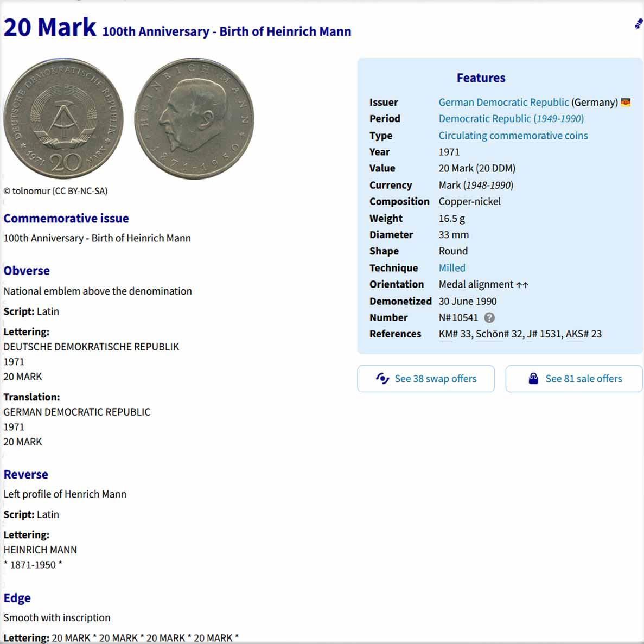View the 38 swap offers
This screenshot has width=644, height=644.
click(426, 379)
